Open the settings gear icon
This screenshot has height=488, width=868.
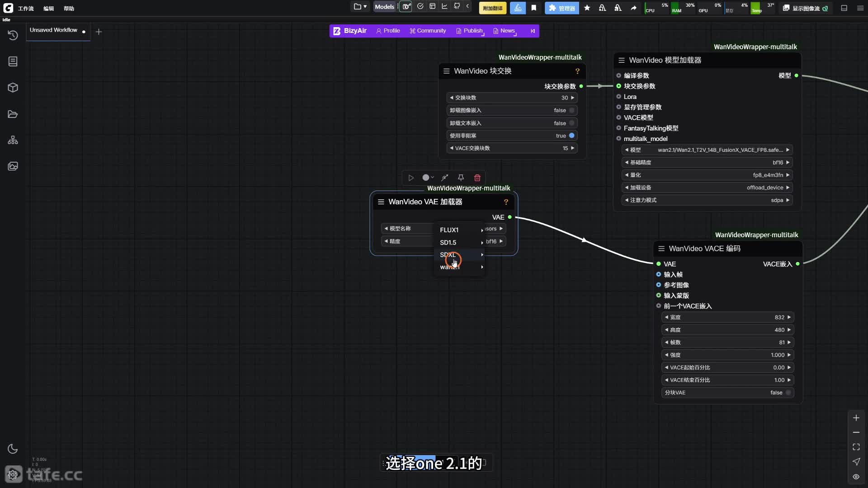click(13, 474)
